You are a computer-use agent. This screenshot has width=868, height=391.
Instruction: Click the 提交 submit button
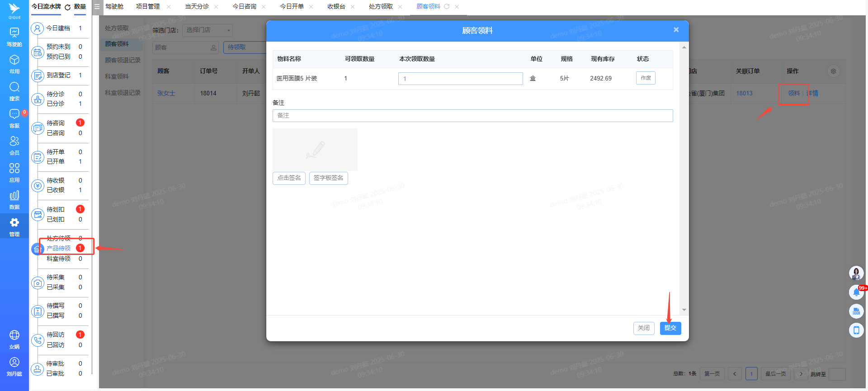click(670, 328)
